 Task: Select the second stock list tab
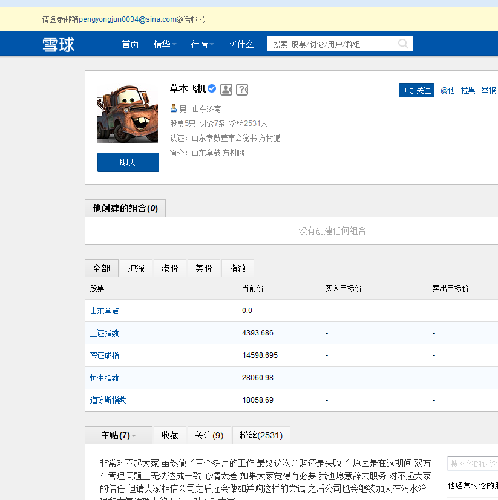[x=136, y=268]
